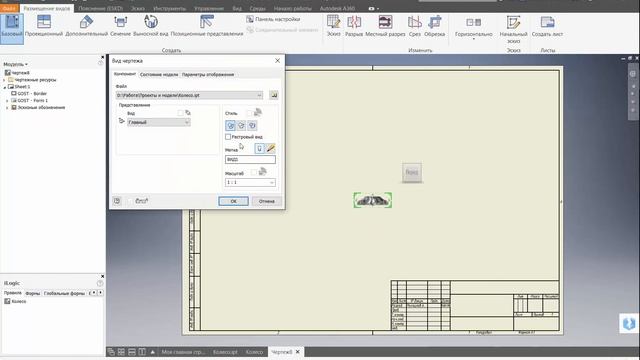
Task: Select hidden-lines-removed style button
Action: (x=241, y=126)
